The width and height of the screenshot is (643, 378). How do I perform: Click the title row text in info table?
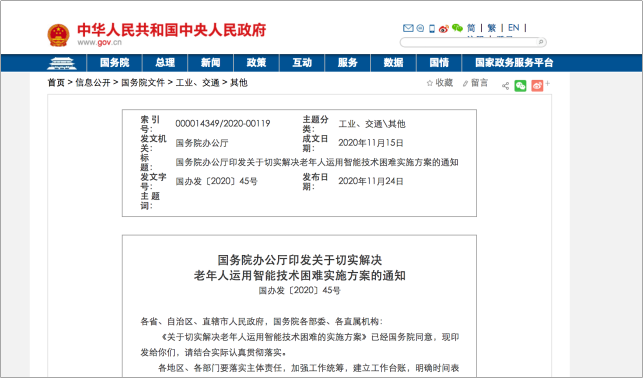(x=317, y=162)
